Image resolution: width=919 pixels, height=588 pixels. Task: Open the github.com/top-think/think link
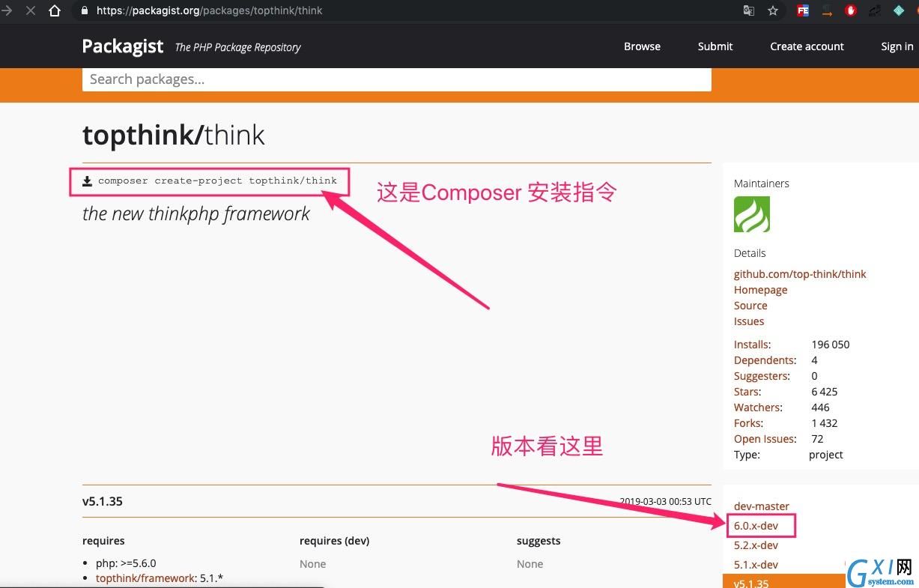[800, 274]
